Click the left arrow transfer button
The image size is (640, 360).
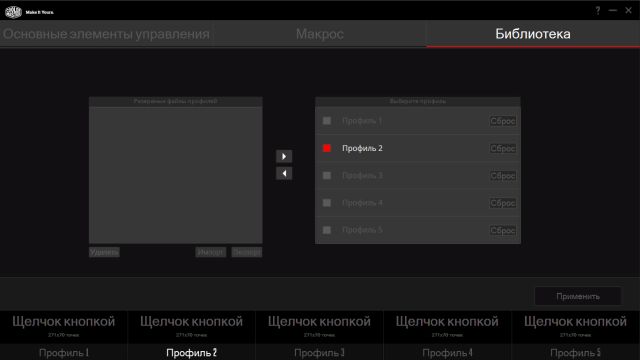[284, 173]
